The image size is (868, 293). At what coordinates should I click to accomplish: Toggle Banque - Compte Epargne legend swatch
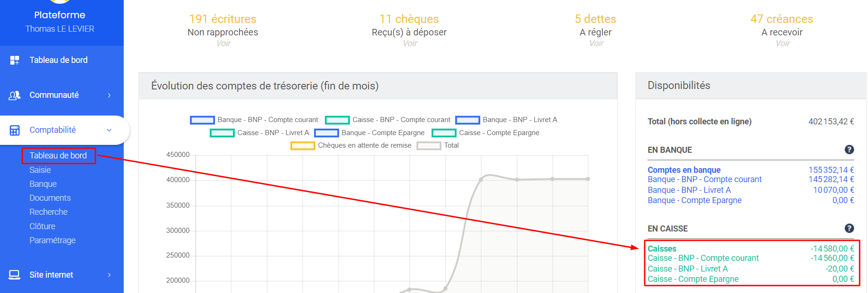(x=327, y=133)
